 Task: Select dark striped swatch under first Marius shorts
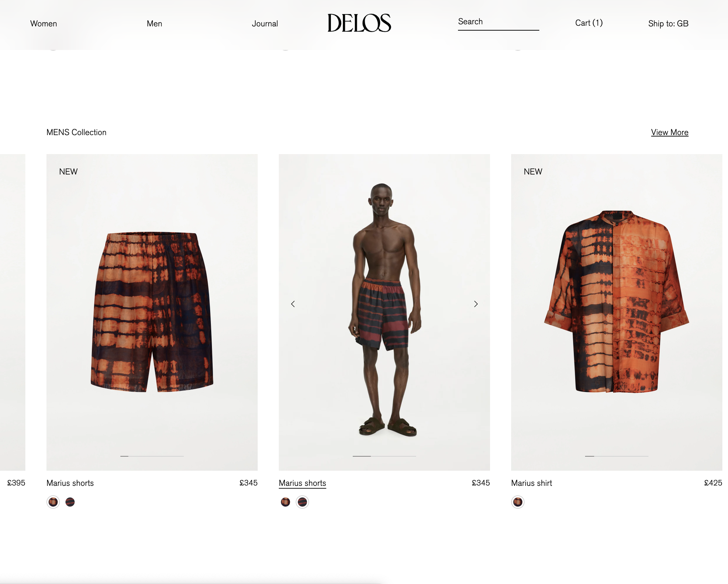coord(70,502)
